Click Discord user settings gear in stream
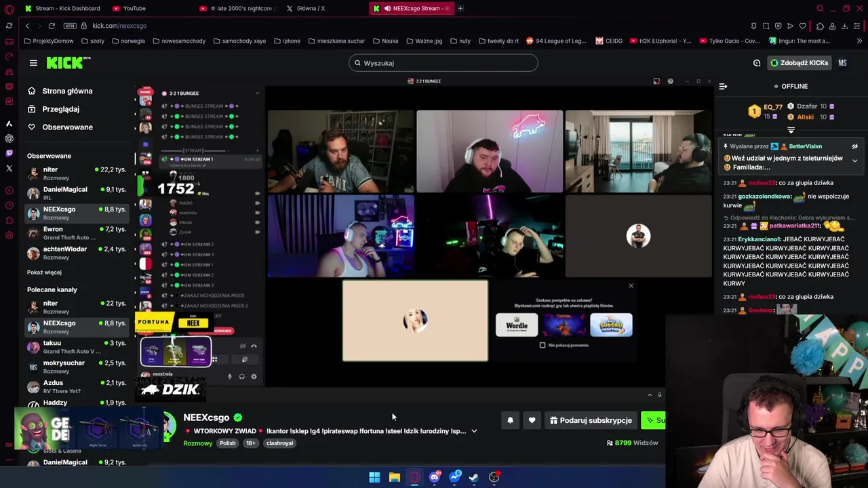 tap(254, 376)
